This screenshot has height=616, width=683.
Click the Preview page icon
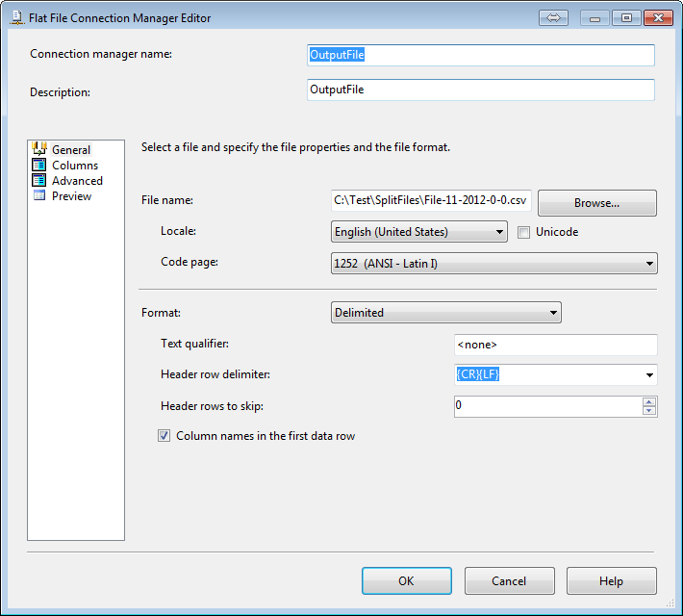tap(39, 195)
